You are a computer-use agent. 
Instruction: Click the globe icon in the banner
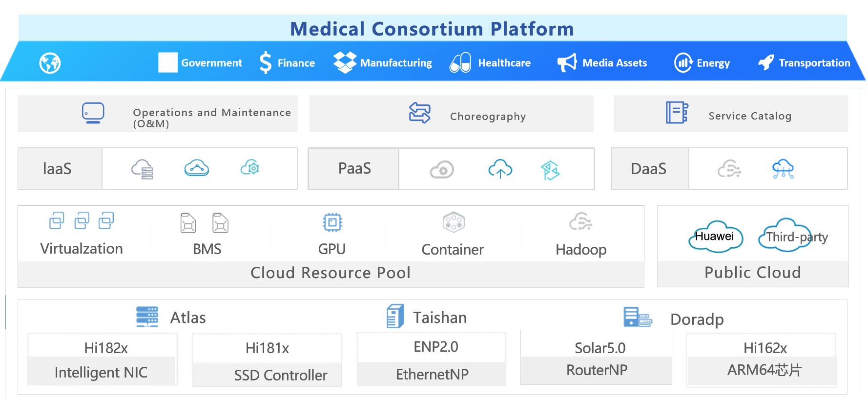pos(50,63)
